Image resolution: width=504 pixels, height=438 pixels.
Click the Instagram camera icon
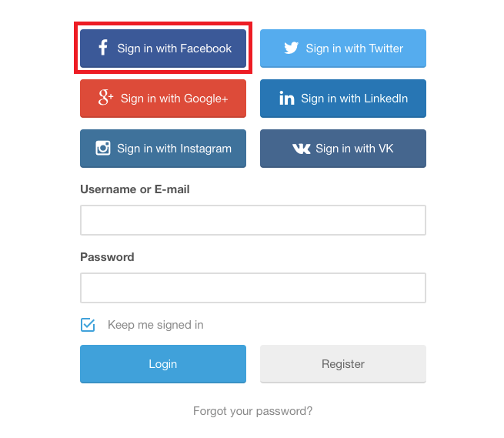click(103, 149)
